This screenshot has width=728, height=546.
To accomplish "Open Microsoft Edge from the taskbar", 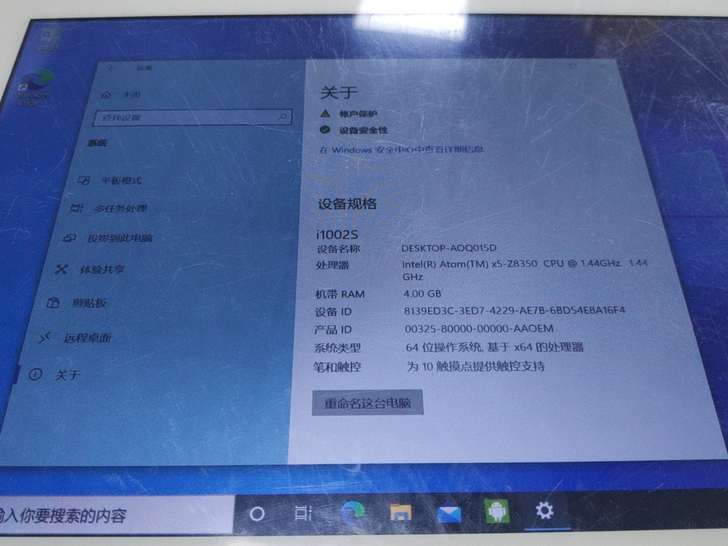I will coord(352,512).
